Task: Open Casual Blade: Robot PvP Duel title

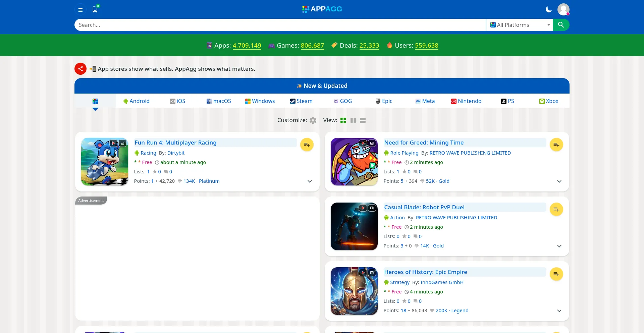Action: [x=424, y=207]
